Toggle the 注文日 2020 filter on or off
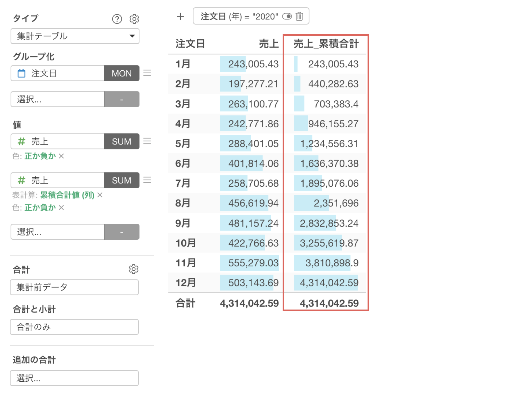This screenshot has height=398, width=532. point(287,16)
